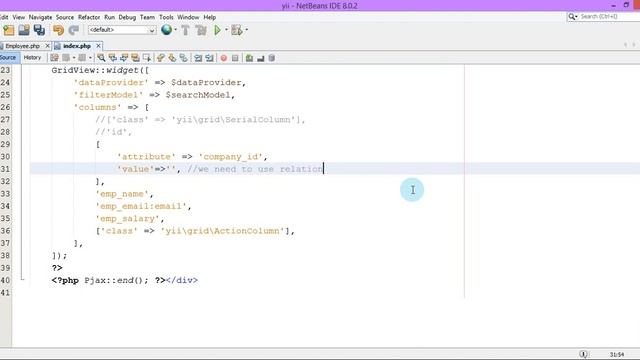The image size is (640, 360).
Task: Click Stop Macro Recording icon
Action: (x=235, y=58)
